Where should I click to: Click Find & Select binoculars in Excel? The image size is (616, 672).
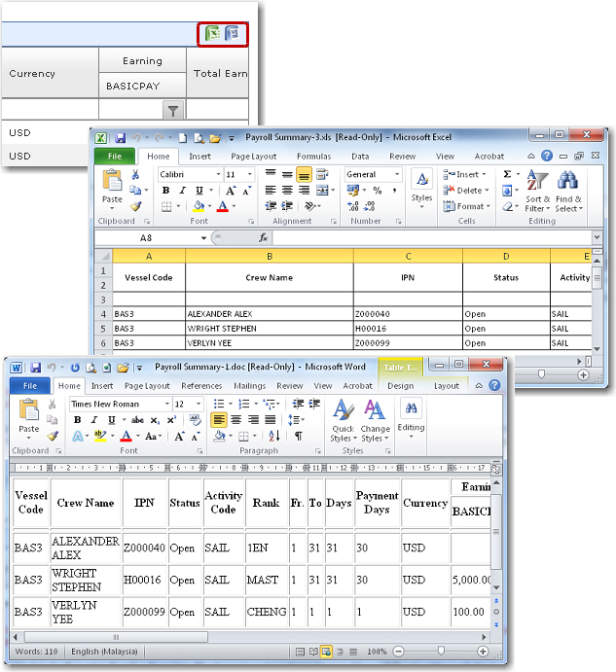(x=568, y=191)
